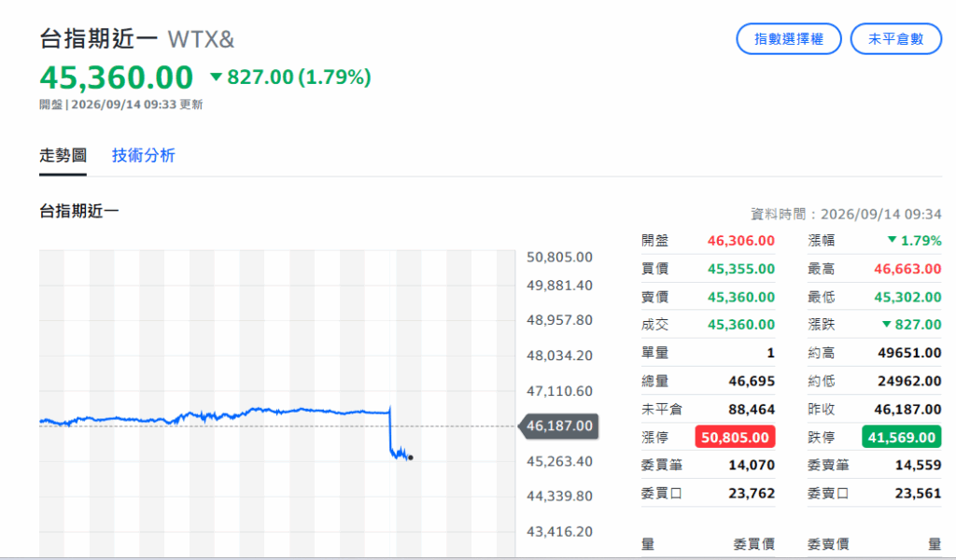Click the price drop on the blue chart line
956x560 pixels.
389,431
